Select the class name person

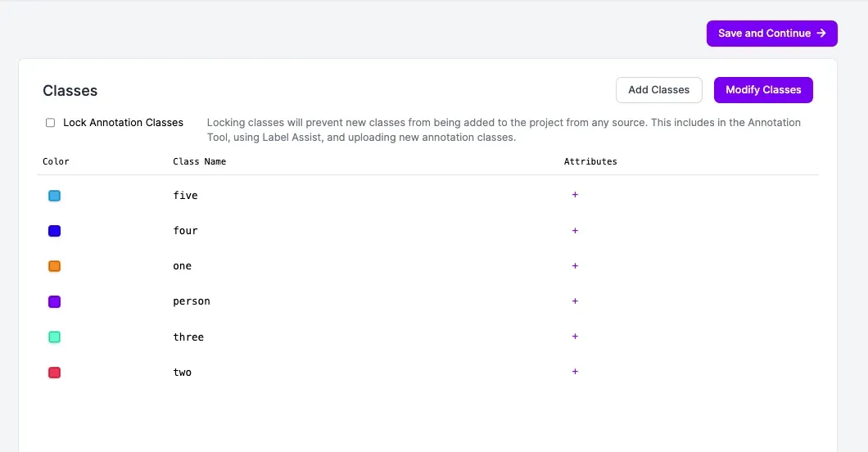[x=192, y=301]
